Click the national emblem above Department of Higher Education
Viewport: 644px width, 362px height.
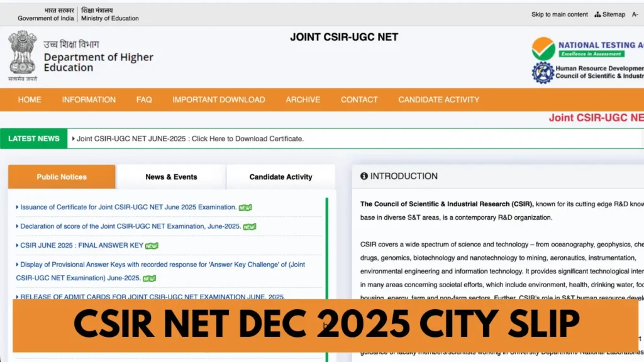click(x=22, y=55)
